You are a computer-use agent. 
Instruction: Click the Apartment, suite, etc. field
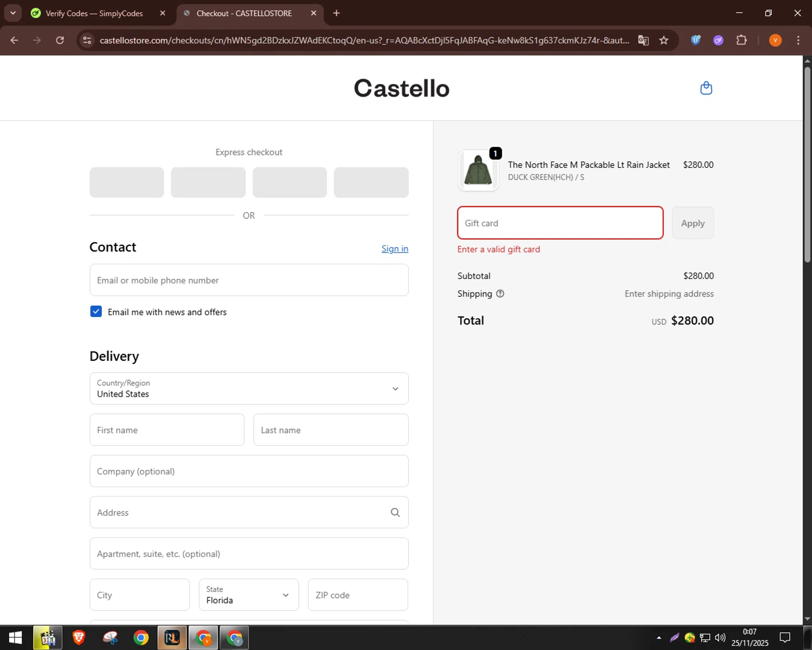click(249, 554)
